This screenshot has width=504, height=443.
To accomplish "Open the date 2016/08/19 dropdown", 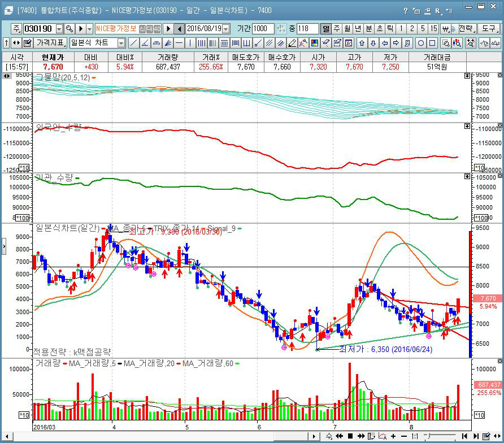I will click(x=226, y=28).
